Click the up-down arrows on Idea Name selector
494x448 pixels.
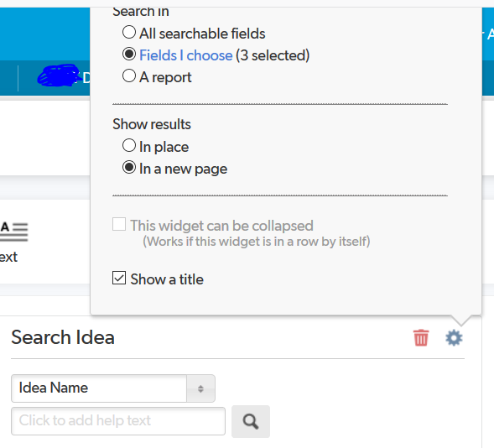click(x=200, y=388)
